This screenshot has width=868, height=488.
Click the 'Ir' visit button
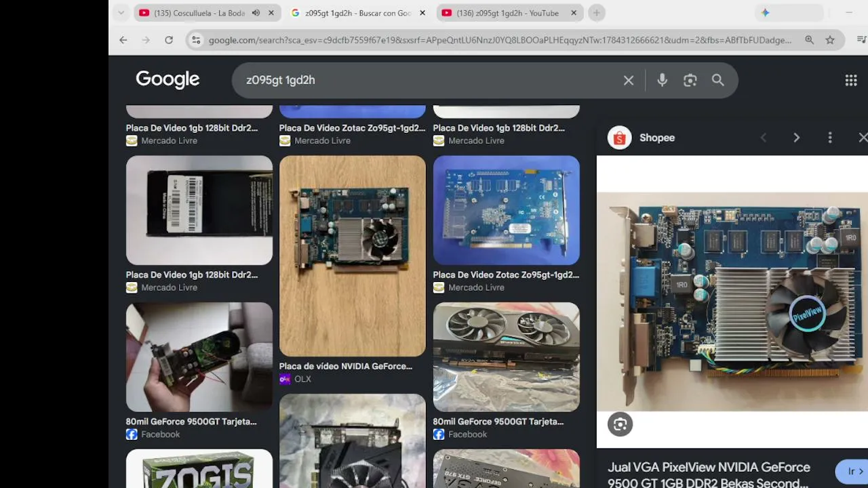[852, 472]
